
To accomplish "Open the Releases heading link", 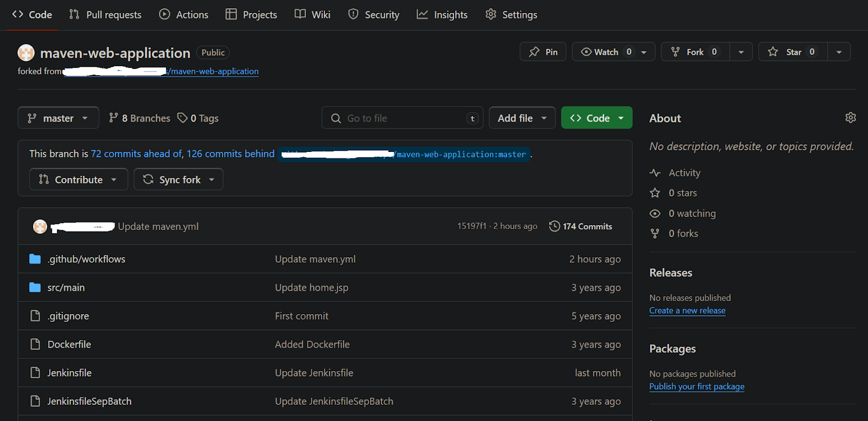I will click(x=671, y=273).
